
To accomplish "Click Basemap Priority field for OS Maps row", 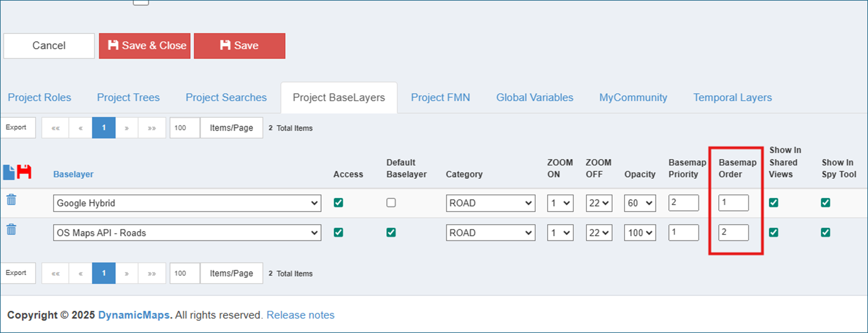I will (684, 232).
